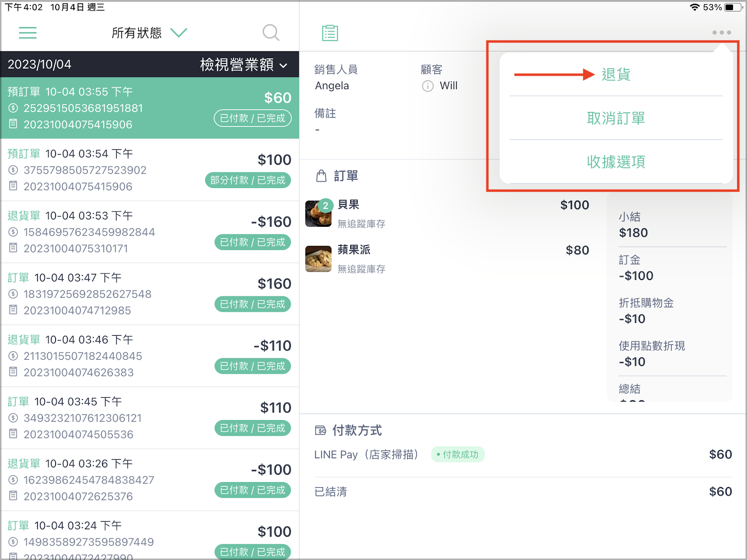Viewport: 747px width, 560px height.
Task: Tap 已付款 / 已完成 badge on $160 order
Action: point(253,304)
